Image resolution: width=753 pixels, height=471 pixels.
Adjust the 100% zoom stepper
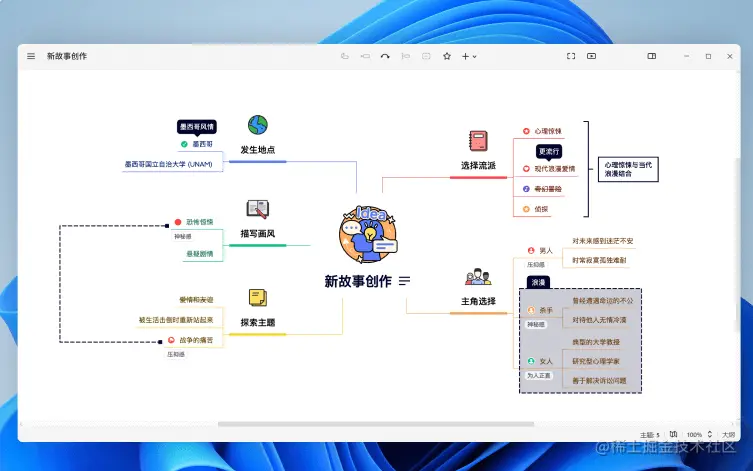click(x=710, y=434)
